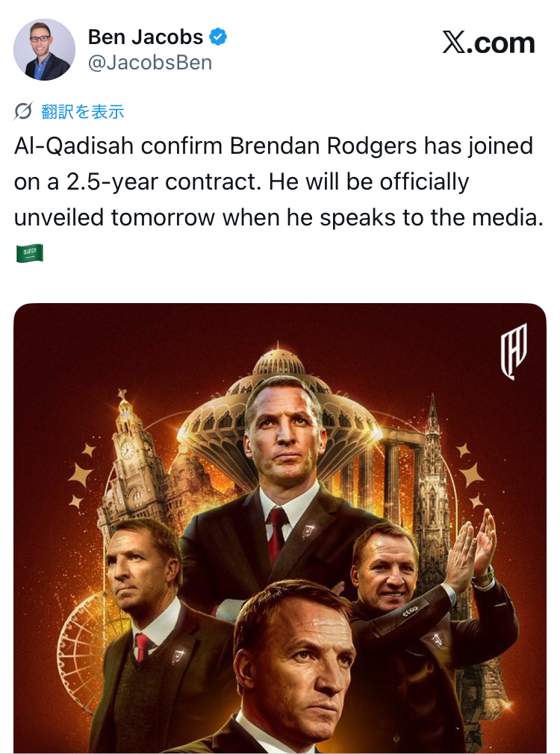The width and height of the screenshot is (560, 754).
Task: Click the words "Al-Qadisah confirm" in the tweet
Action: click(118, 146)
